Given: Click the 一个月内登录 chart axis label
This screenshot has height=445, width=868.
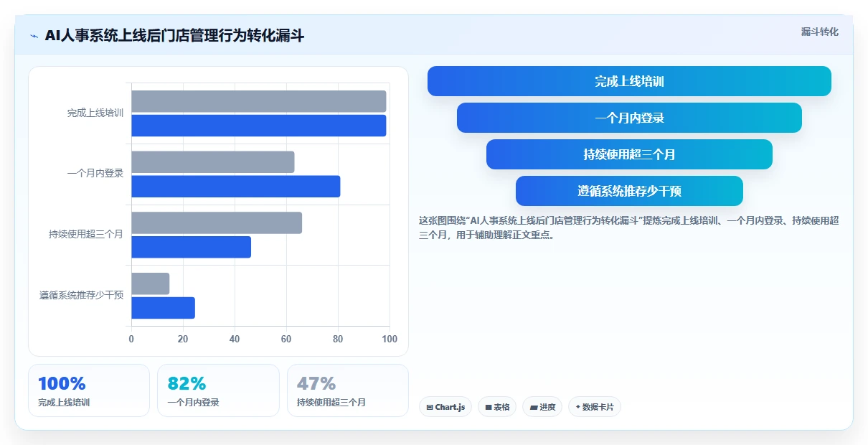Looking at the screenshot, I should [95, 174].
